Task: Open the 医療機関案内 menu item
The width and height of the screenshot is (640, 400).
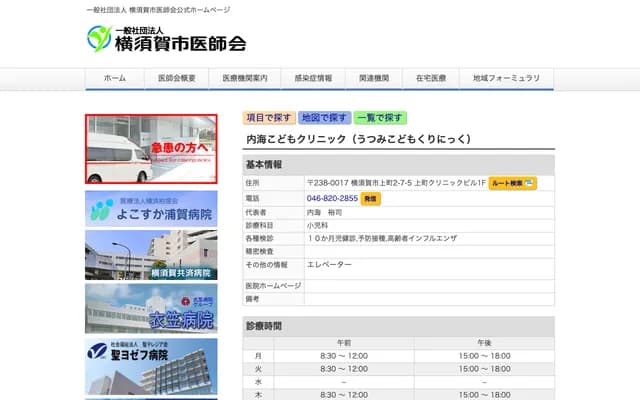Action: tap(244, 78)
